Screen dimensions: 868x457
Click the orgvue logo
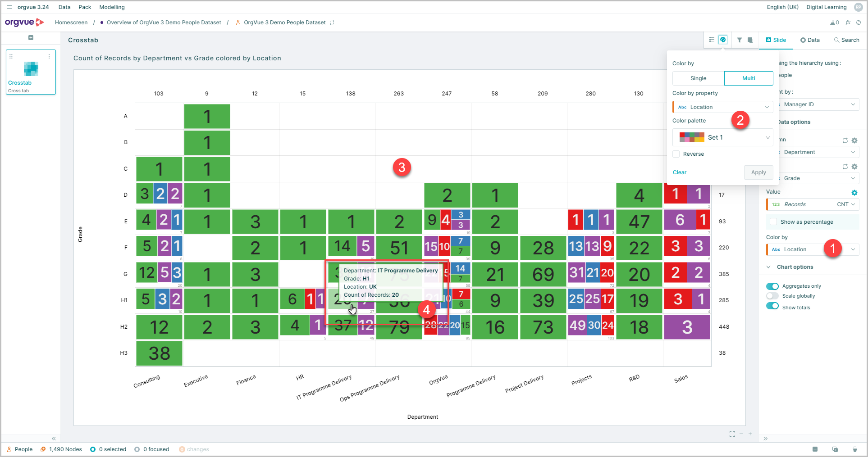(24, 22)
